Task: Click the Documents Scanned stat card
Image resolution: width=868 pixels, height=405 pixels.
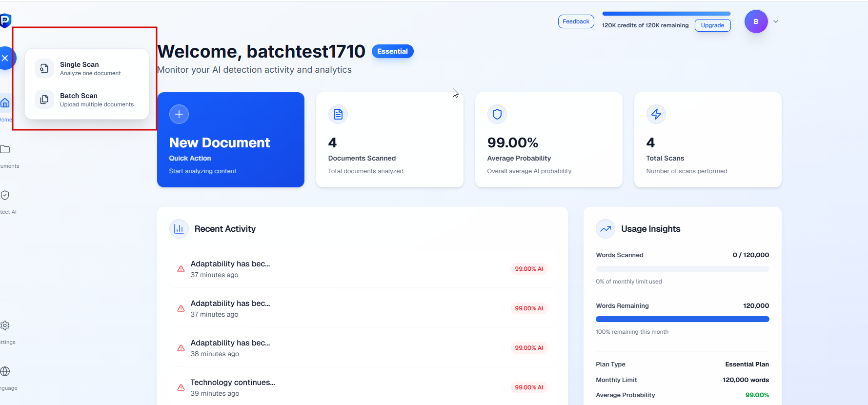Action: (390, 140)
